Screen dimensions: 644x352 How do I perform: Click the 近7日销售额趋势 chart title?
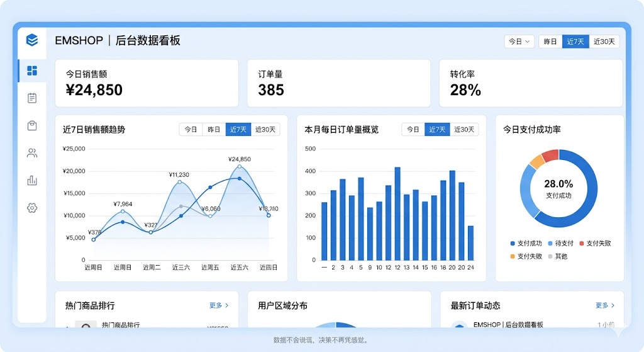[x=94, y=130]
